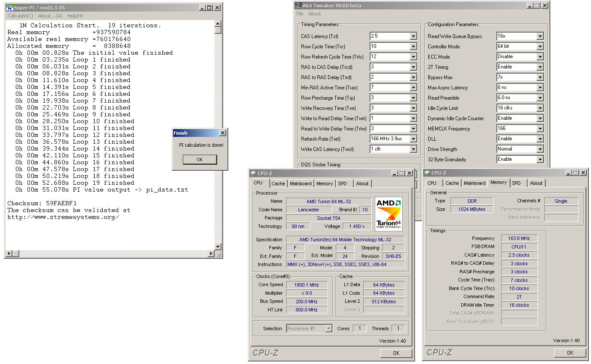This screenshot has height=364, width=591.
Task: Expand the Row Precharge Time (Trp) dropdown
Action: click(x=413, y=98)
